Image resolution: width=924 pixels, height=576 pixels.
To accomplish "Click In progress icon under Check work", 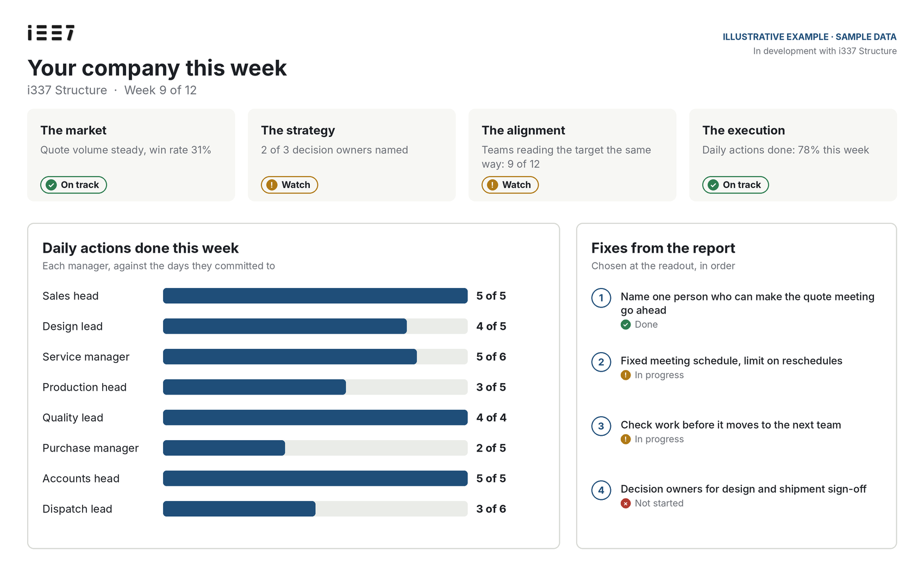I will [x=626, y=439].
